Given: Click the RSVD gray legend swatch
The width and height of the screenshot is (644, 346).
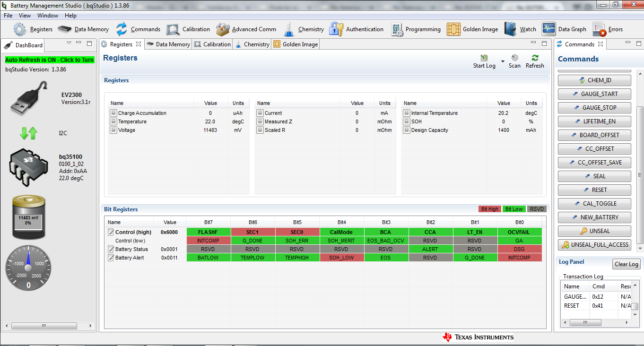Looking at the screenshot, I should pos(537,209).
